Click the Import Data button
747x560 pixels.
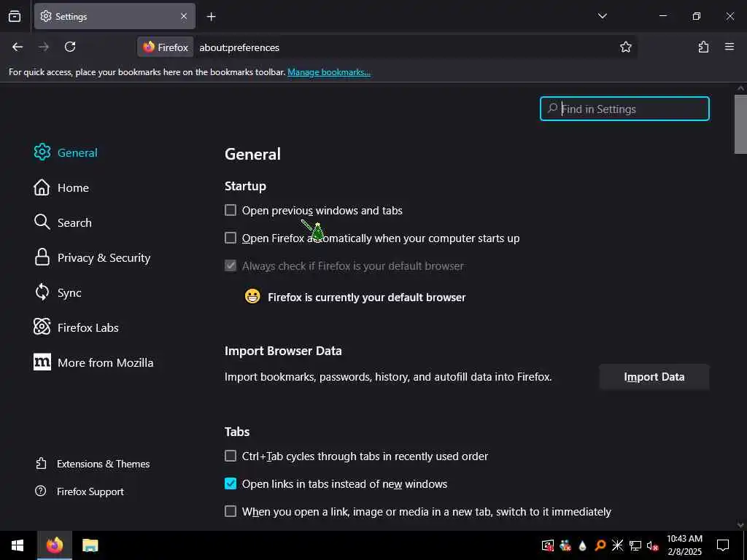(x=654, y=377)
